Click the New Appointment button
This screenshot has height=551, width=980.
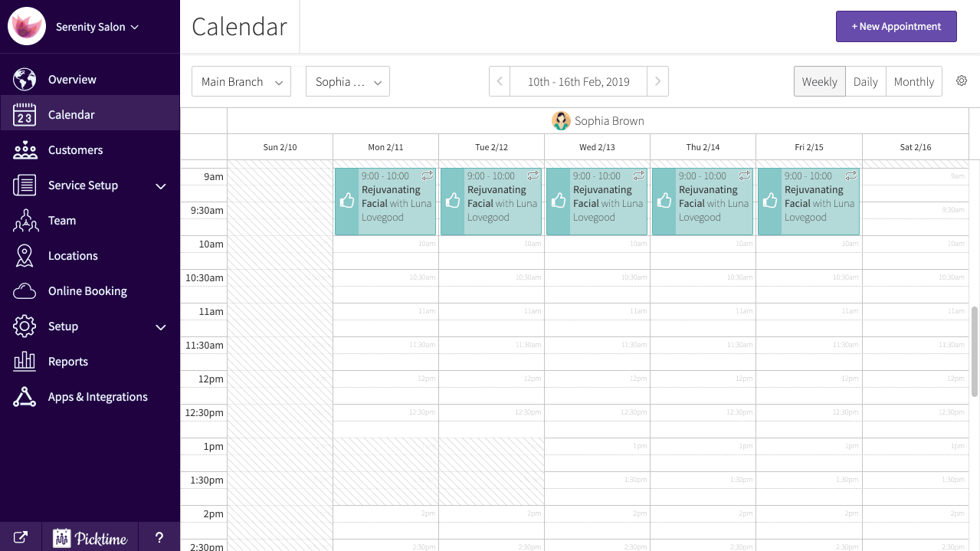tap(896, 26)
